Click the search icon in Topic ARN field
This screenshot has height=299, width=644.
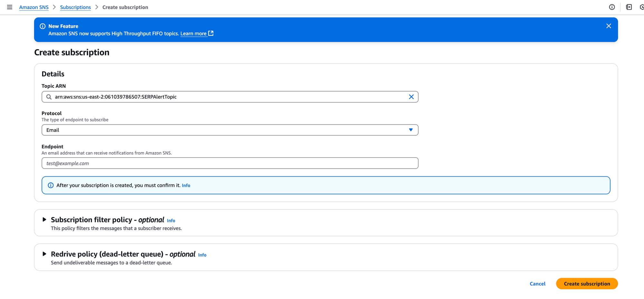point(49,97)
